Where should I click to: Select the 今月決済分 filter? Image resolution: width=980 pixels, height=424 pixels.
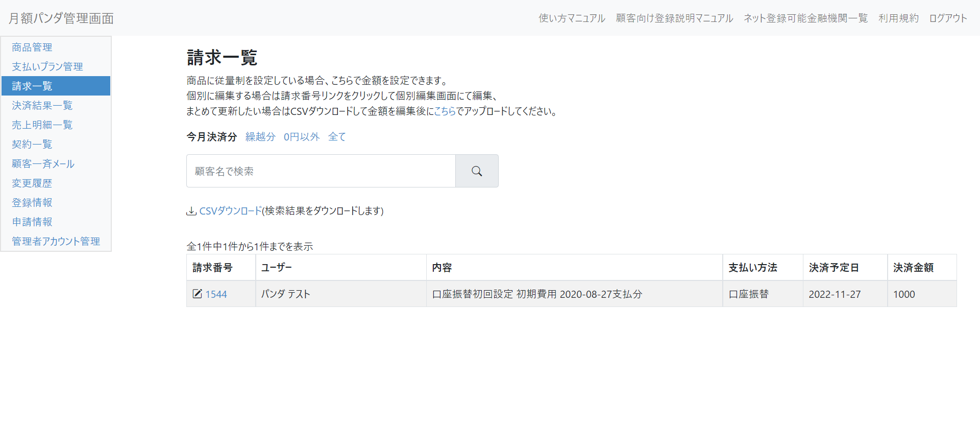point(212,137)
